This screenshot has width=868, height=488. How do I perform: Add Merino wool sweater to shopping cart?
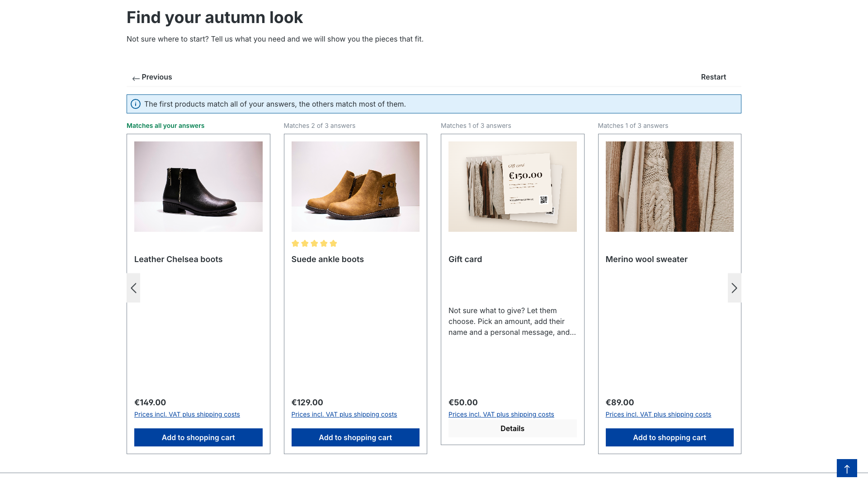point(670,437)
